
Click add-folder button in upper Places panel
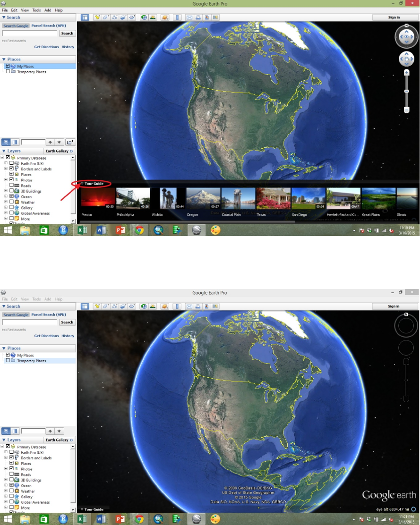click(69, 142)
